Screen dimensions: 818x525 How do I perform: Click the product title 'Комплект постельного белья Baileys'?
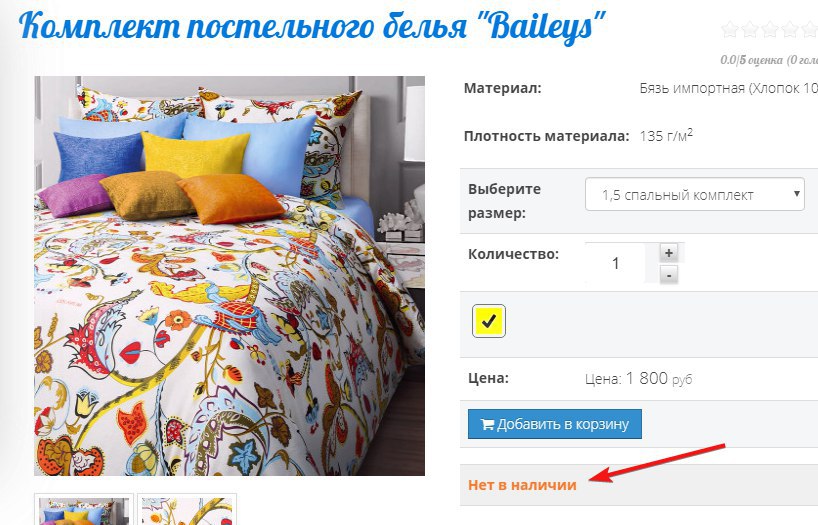[312, 25]
